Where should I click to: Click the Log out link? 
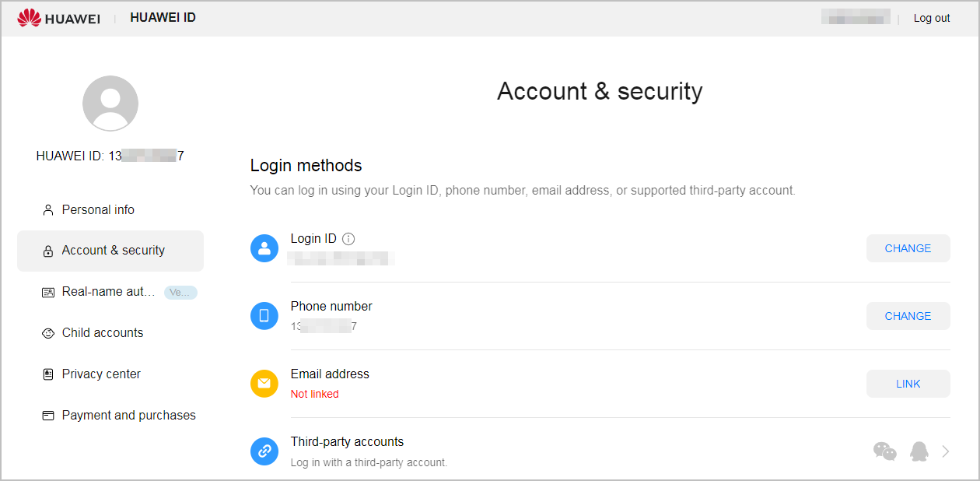932,18
